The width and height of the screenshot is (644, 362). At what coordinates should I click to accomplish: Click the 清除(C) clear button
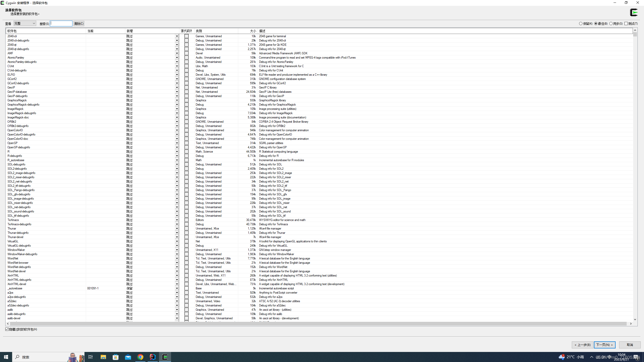[x=79, y=24]
